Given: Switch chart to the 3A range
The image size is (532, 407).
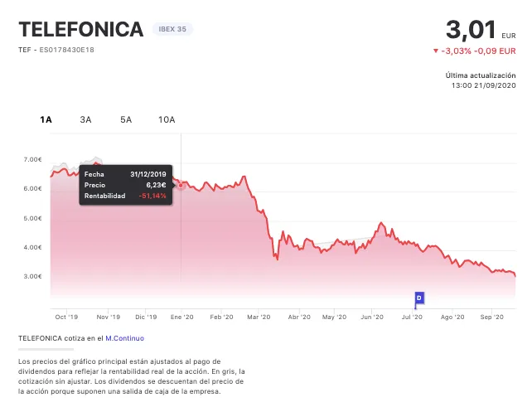Looking at the screenshot, I should click(x=86, y=119).
